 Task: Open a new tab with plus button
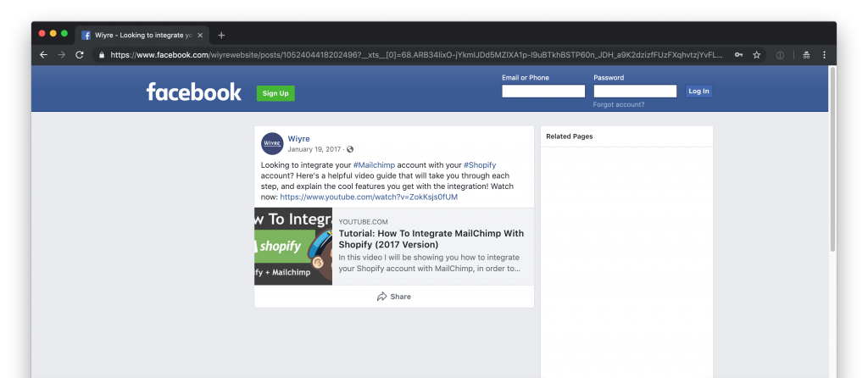[x=221, y=36]
